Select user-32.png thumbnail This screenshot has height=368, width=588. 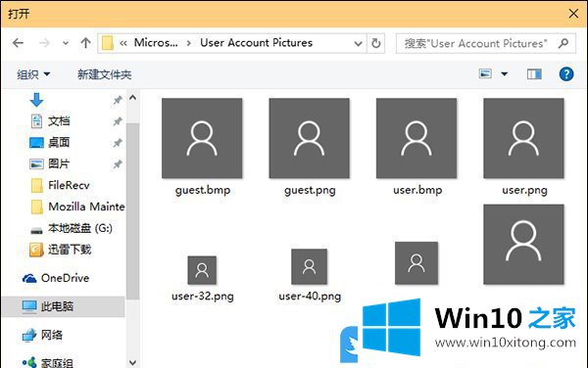(x=202, y=270)
